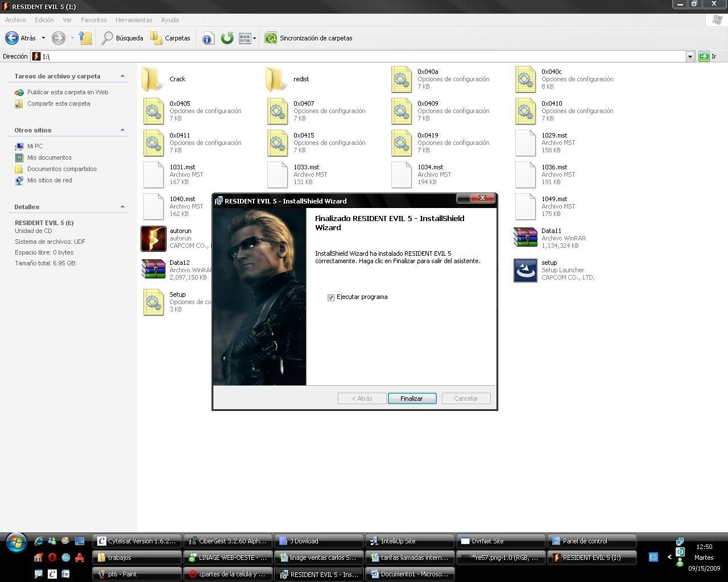Select the 0x040c configuration file icon

(x=526, y=79)
